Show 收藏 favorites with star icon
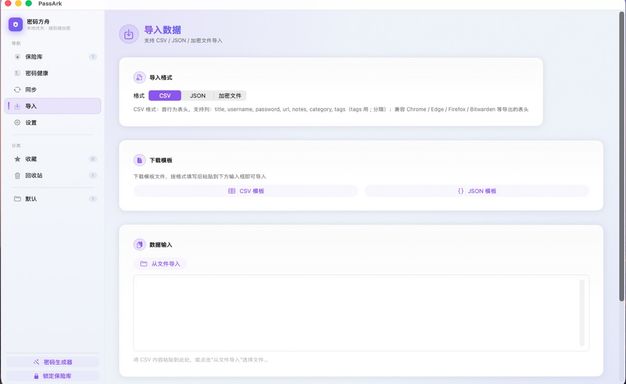 pyautogui.click(x=53, y=159)
